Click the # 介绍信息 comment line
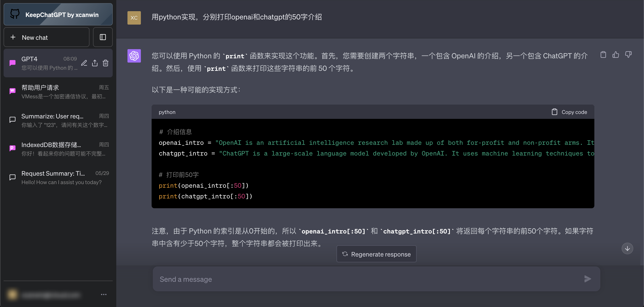Viewport: 644px width, 307px height. [175, 132]
